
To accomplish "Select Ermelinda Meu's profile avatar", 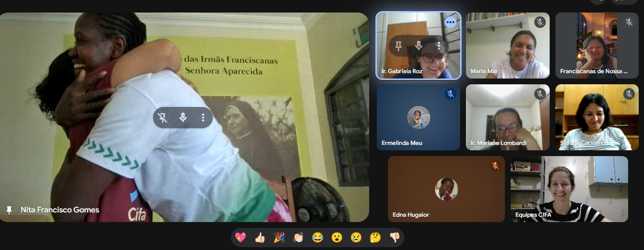I will 418,118.
